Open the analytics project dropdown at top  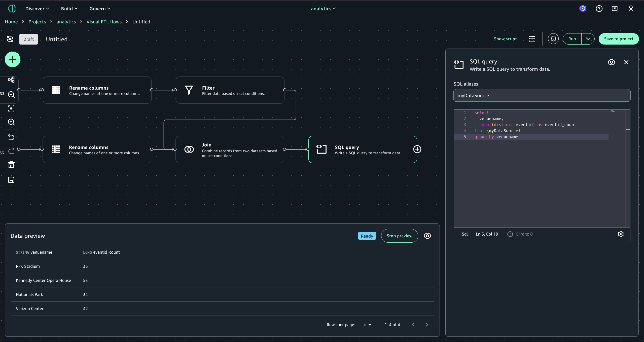coord(323,9)
